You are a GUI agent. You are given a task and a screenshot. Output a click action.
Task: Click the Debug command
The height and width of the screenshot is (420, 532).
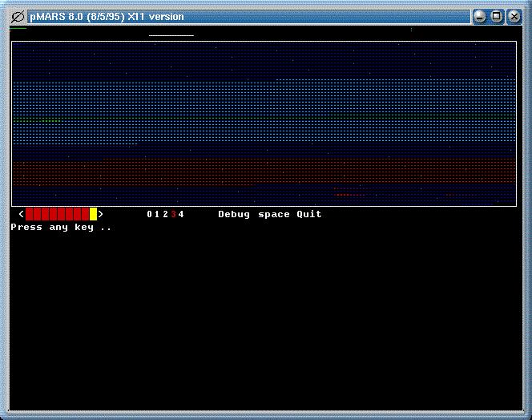tap(234, 214)
